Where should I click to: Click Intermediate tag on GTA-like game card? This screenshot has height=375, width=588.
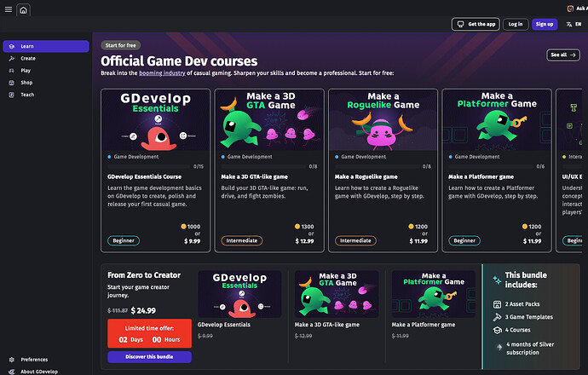pos(242,240)
